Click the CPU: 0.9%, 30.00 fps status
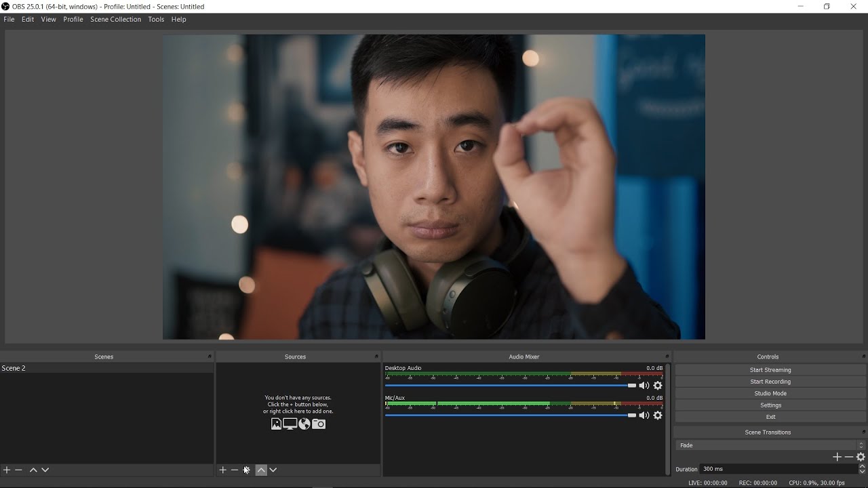Viewport: 868px width, 488px height. tap(816, 483)
